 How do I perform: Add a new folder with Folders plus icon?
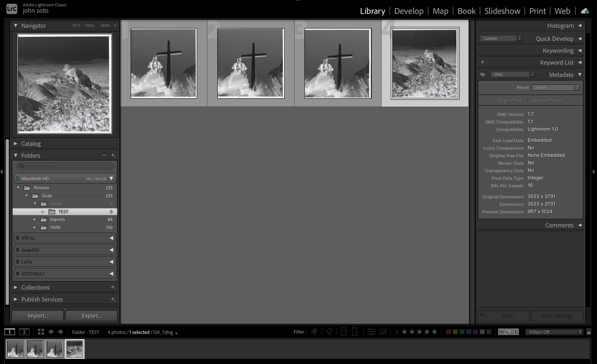coord(113,155)
